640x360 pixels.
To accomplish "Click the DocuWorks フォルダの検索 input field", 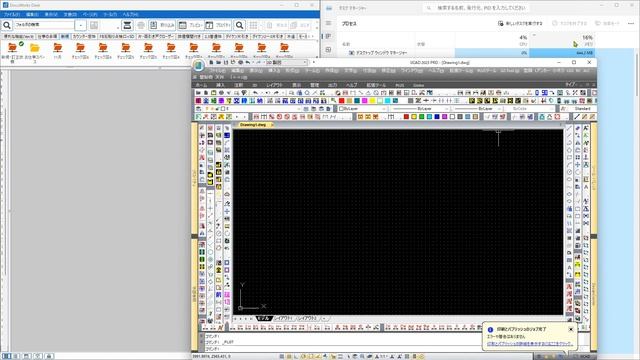I will [44, 25].
